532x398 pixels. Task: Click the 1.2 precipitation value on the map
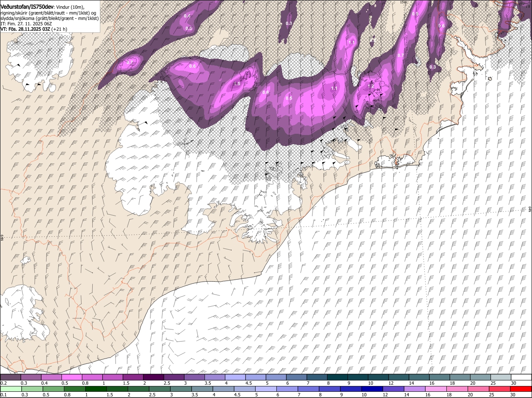pyautogui.click(x=371, y=86)
